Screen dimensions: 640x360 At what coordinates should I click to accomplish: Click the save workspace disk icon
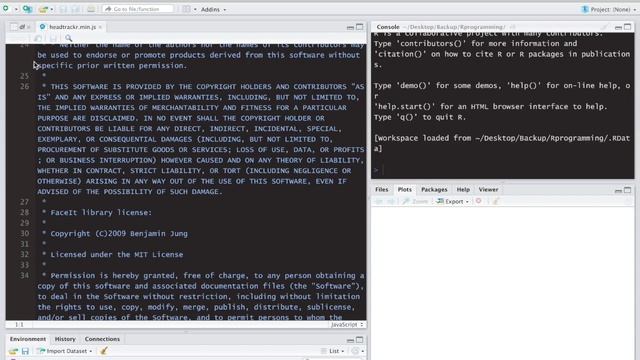coord(25,351)
